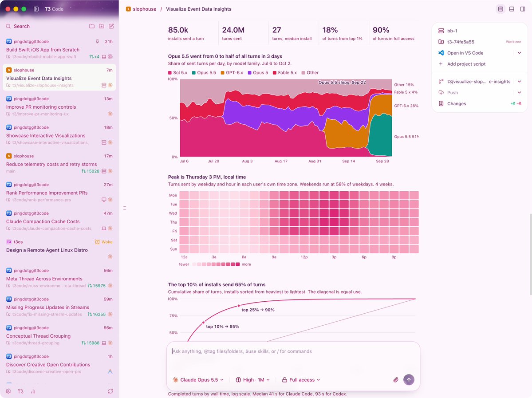
Task: Open Meta Thread Across Environments thread
Action: [x=59, y=278]
